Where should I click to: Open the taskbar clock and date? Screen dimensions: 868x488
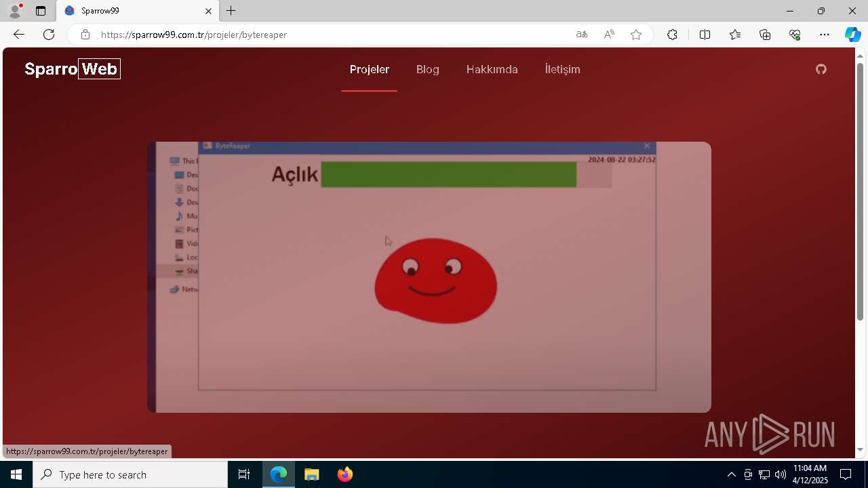point(810,474)
